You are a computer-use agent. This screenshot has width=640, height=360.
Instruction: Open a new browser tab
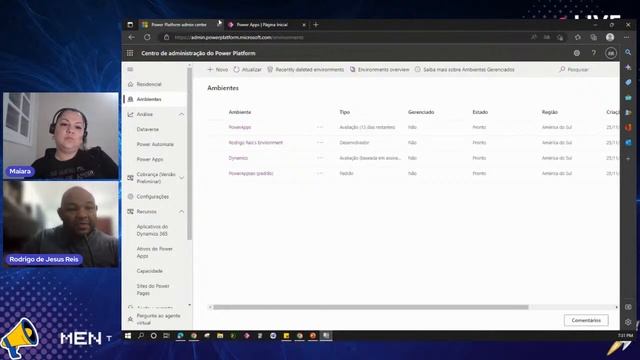click(316, 25)
